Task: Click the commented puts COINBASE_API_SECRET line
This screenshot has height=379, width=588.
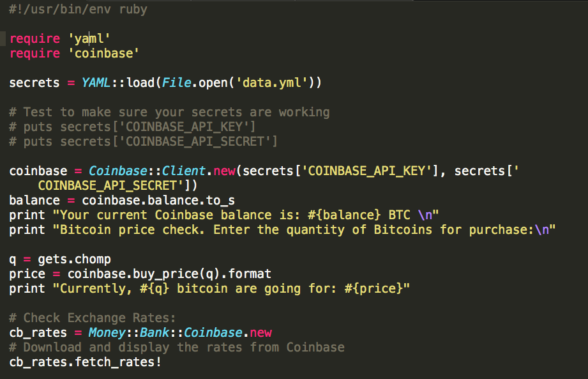Action: pyautogui.click(x=143, y=141)
